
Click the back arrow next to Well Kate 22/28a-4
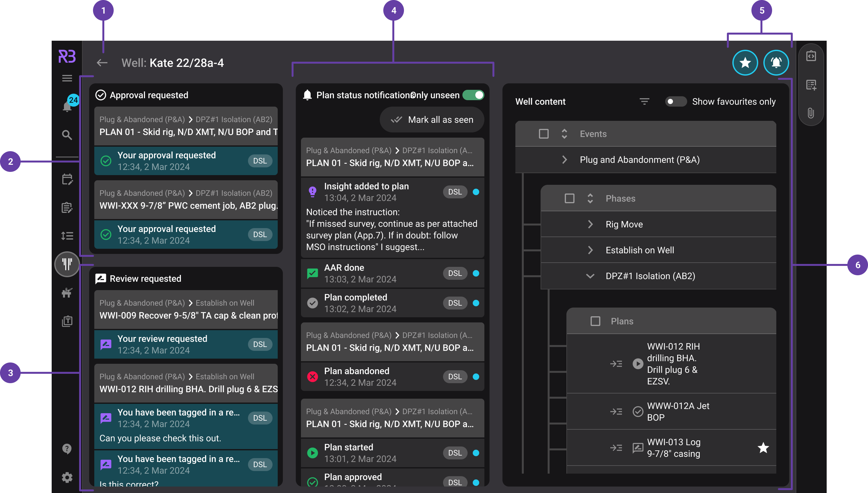click(x=102, y=63)
